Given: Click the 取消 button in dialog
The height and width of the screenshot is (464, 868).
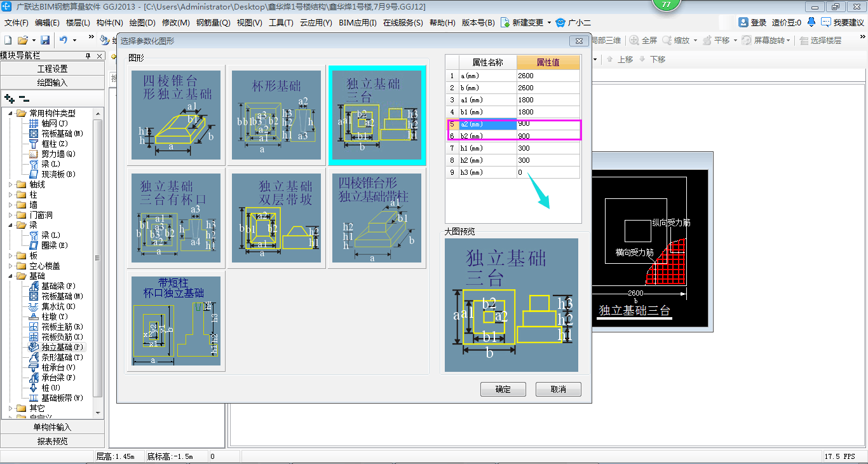Looking at the screenshot, I should [x=558, y=389].
